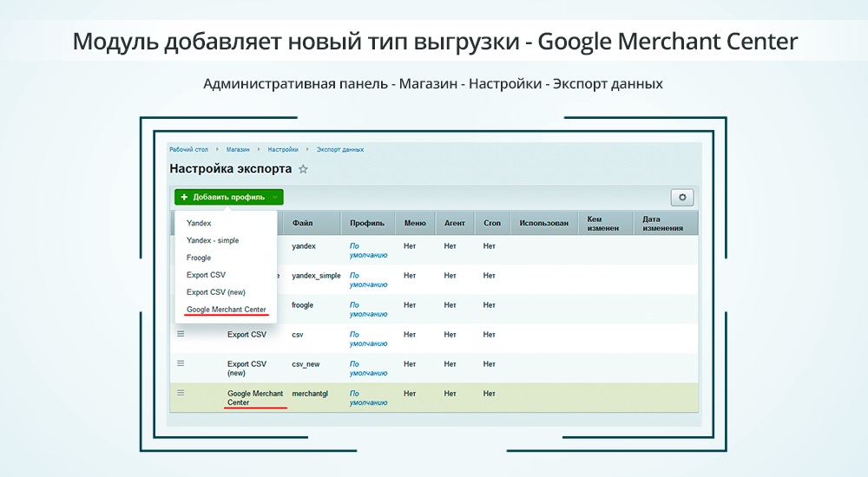Click По умолчанию link in csv row
Image resolution: width=868 pixels, height=477 pixels.
click(368, 339)
